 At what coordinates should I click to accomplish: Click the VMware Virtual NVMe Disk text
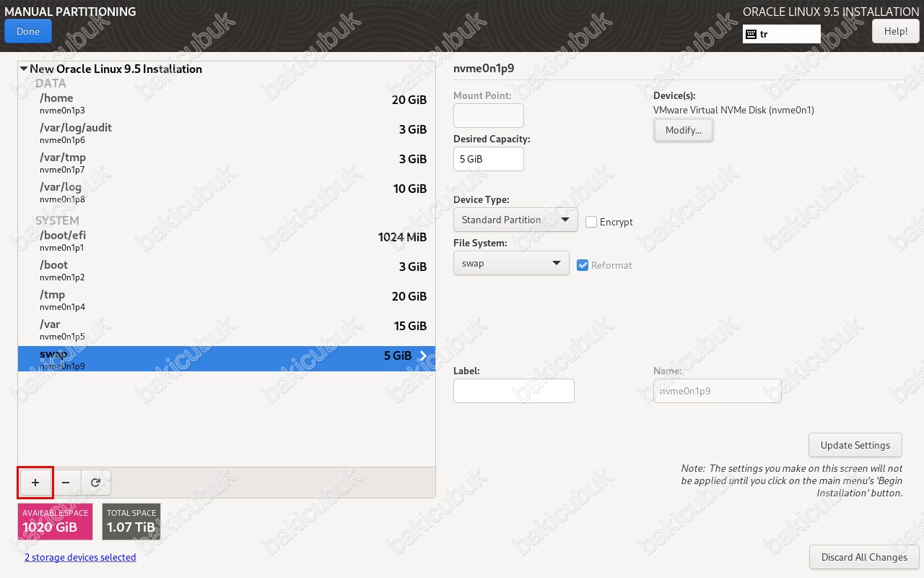(x=733, y=111)
